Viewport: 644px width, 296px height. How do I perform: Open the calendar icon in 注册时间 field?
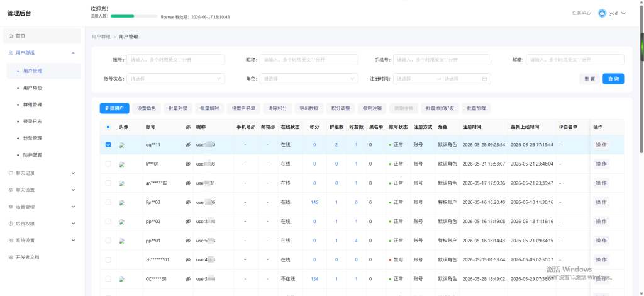(485, 79)
